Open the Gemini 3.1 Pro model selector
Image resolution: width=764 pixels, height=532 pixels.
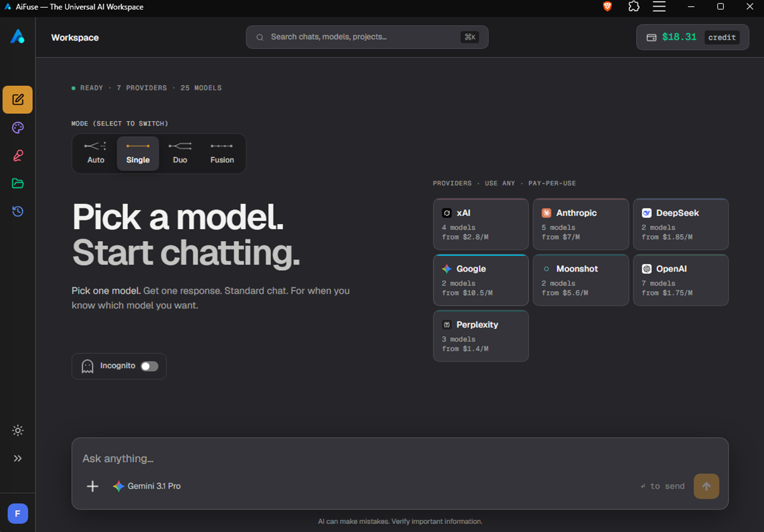pos(147,486)
